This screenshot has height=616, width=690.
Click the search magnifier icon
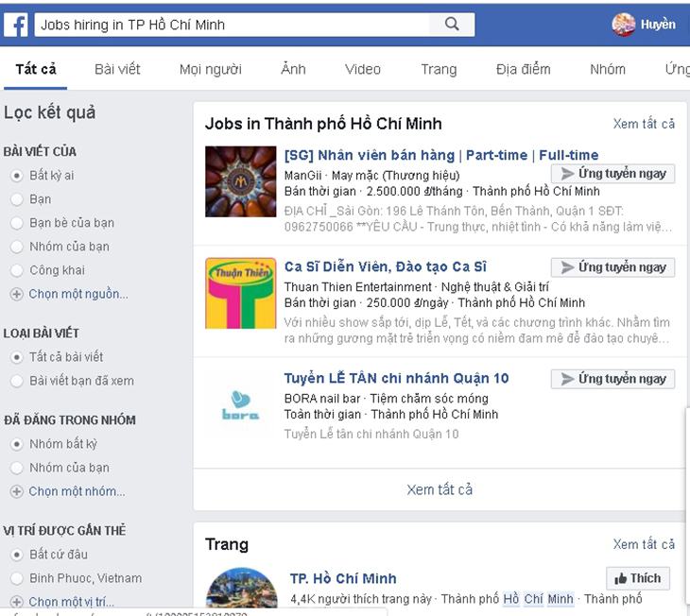[x=452, y=25]
